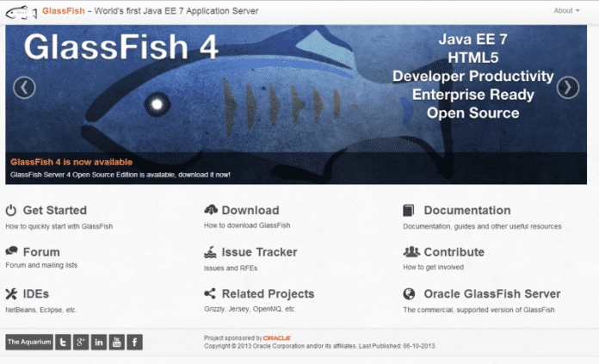This screenshot has width=599, height=364.
Task: Click the LinkedIn icon in footer
Action: click(99, 342)
